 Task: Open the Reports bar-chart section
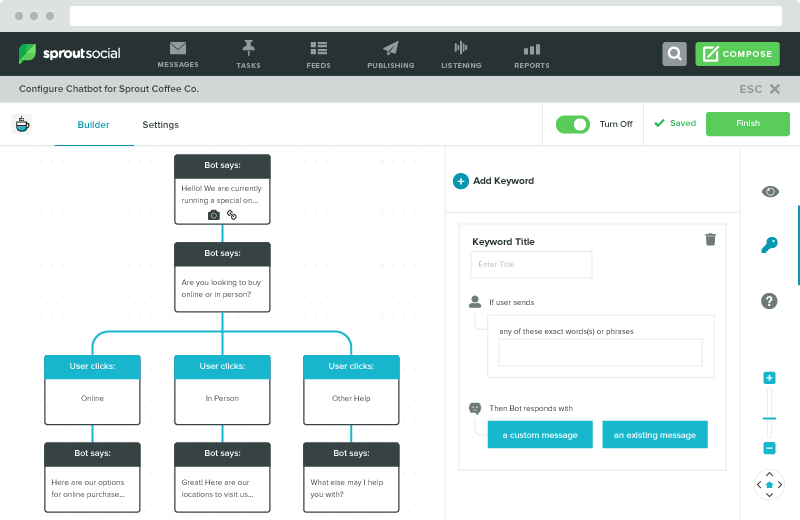pyautogui.click(x=532, y=55)
